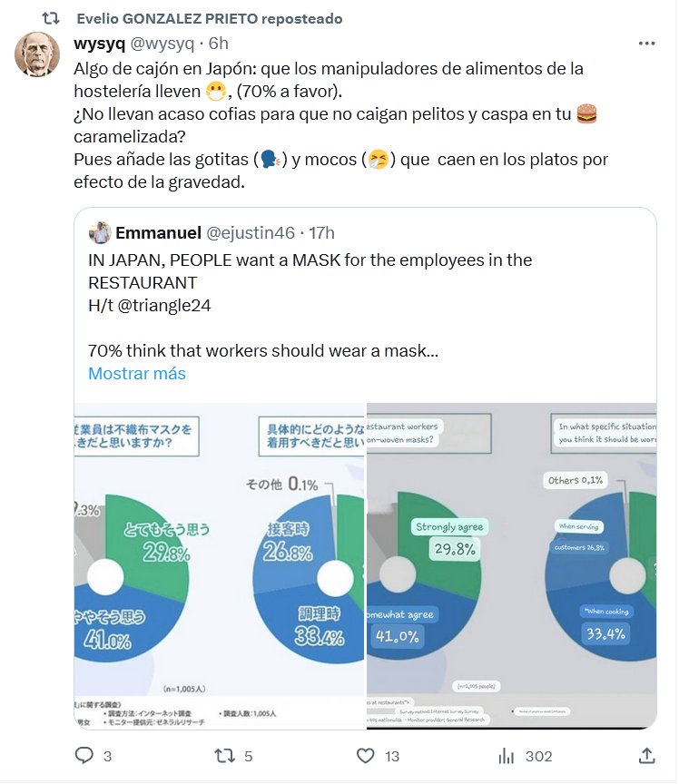The image size is (679, 784).
Task: View tweet analytics bar chart icon
Action: pyautogui.click(x=508, y=756)
